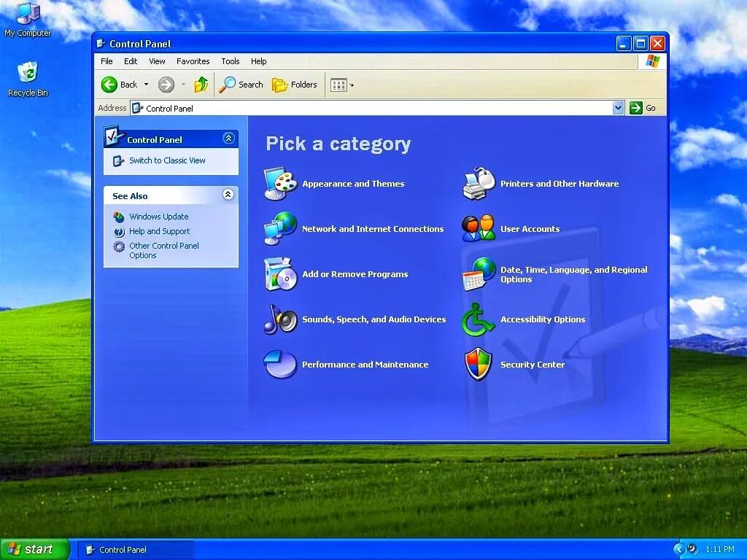
Task: Click the Control Panel taskbar button
Action: [x=136, y=550]
